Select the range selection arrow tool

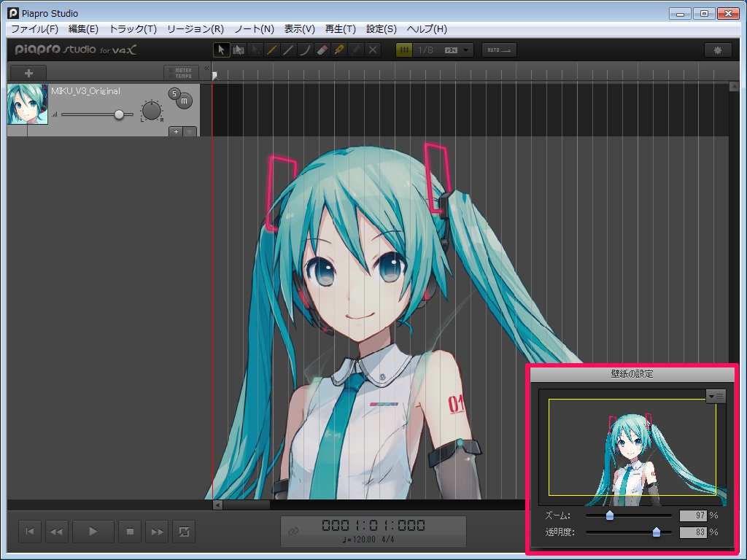pyautogui.click(x=239, y=50)
